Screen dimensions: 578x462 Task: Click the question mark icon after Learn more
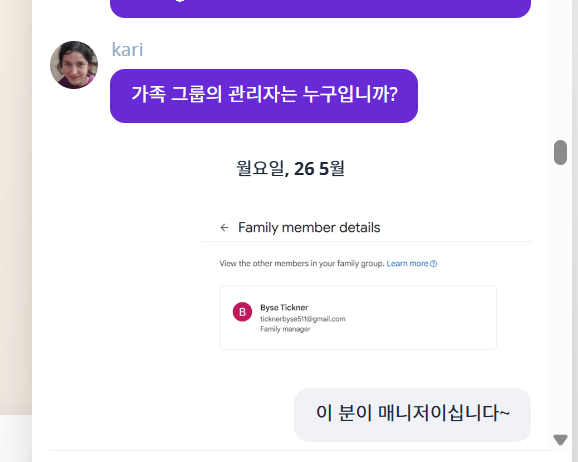pyautogui.click(x=434, y=264)
